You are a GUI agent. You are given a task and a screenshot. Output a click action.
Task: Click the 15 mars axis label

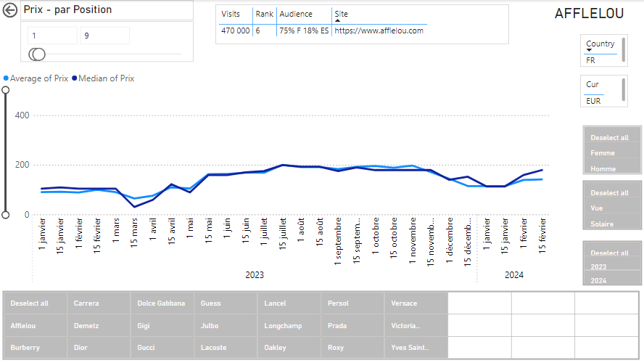[x=134, y=232]
